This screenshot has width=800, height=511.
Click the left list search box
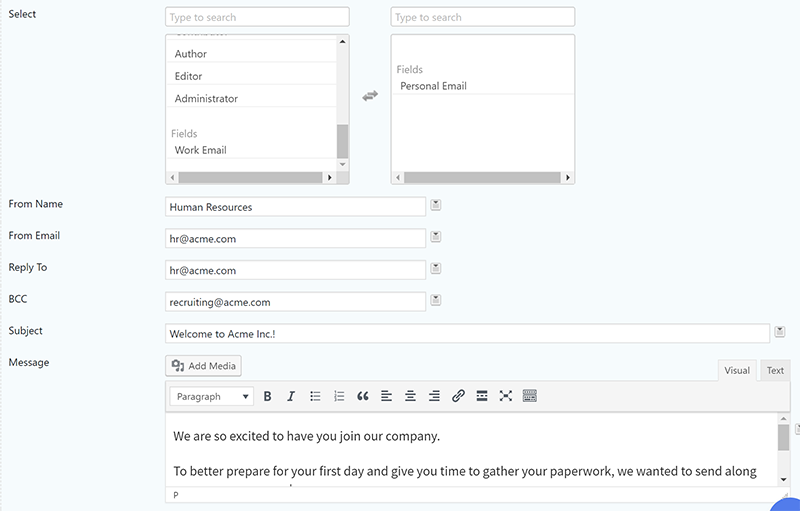pos(257,17)
